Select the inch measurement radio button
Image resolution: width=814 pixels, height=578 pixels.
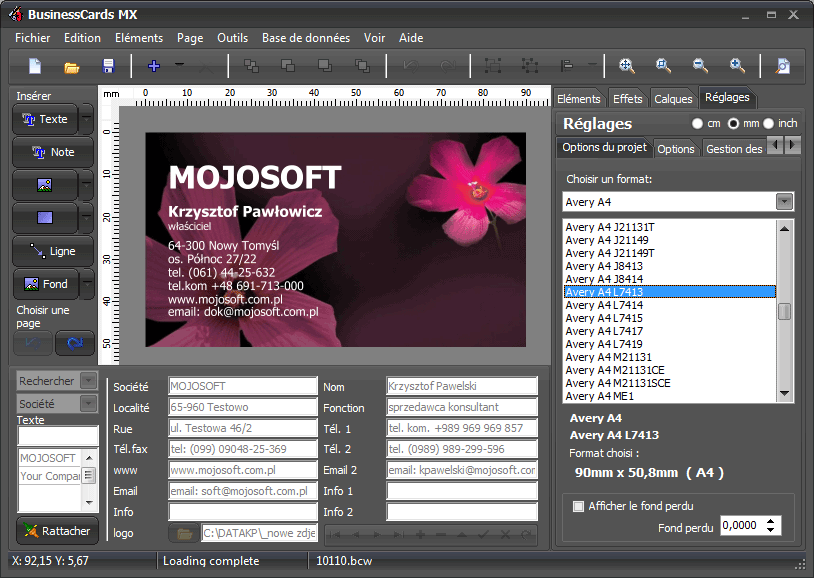tap(766, 123)
